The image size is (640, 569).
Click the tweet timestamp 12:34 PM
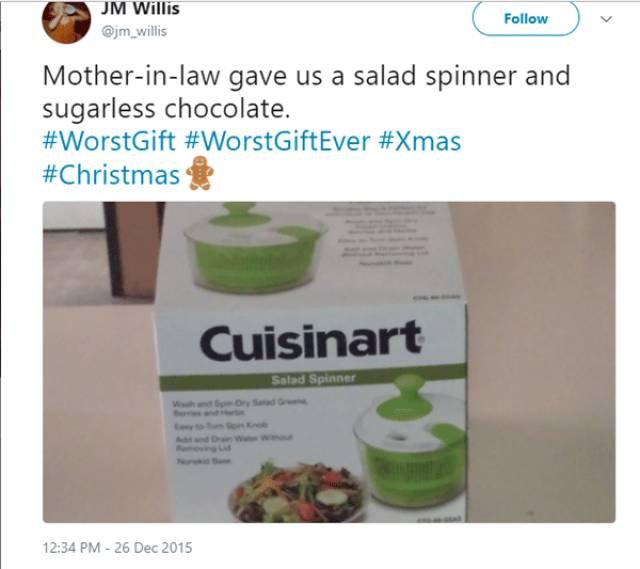point(71,547)
